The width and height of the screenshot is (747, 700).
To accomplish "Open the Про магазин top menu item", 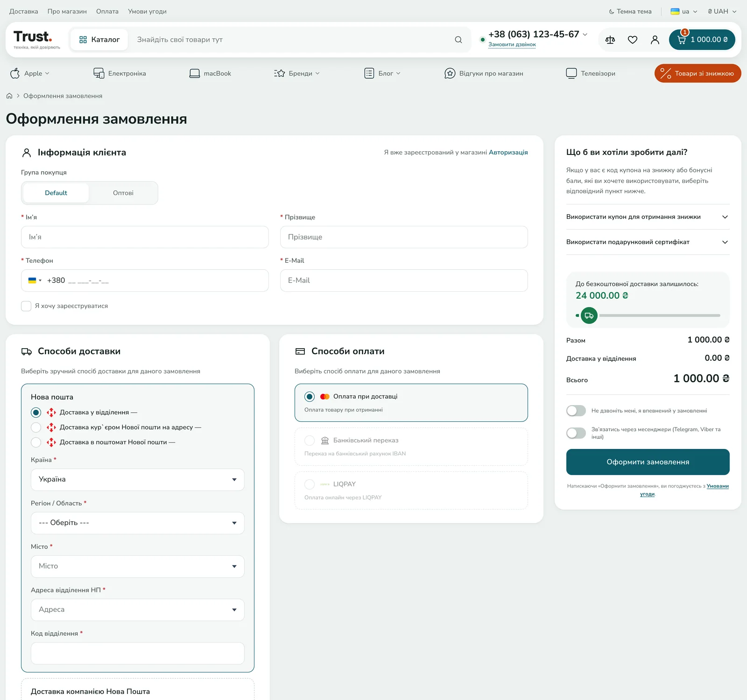I will 67,11.
